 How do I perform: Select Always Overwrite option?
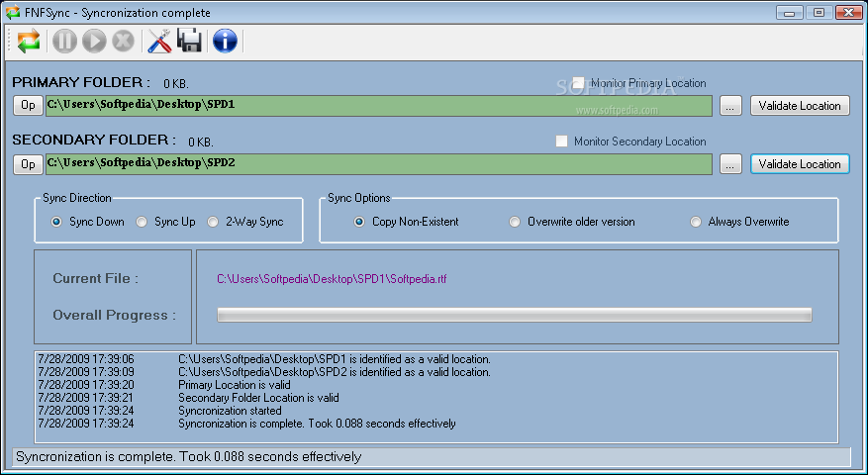[x=696, y=222]
